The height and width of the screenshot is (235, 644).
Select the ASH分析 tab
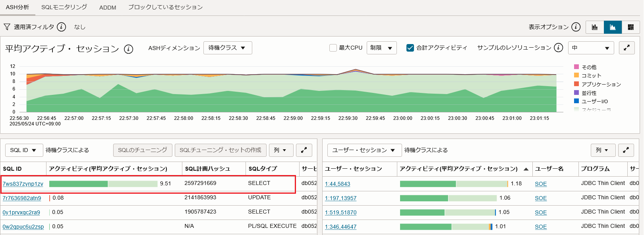coord(17,7)
